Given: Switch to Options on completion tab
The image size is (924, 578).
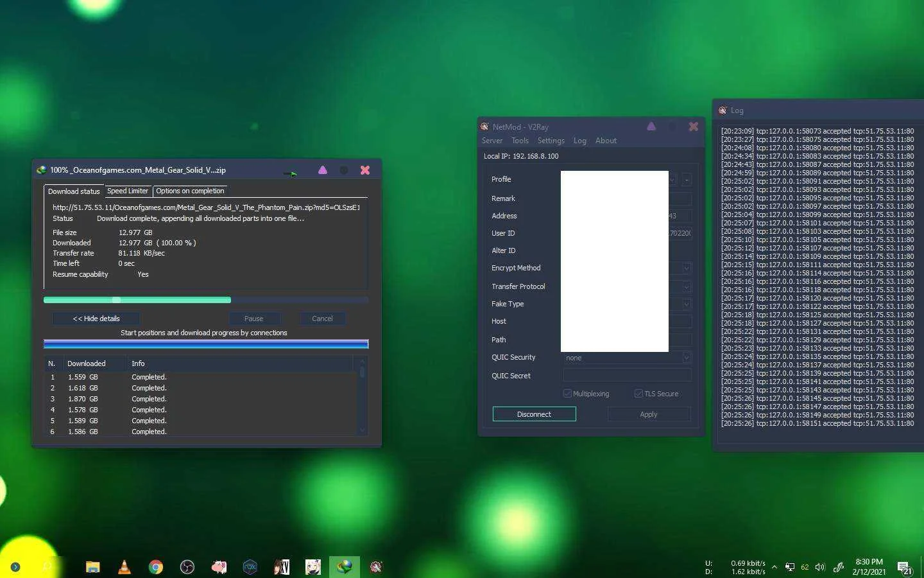Looking at the screenshot, I should (x=190, y=191).
